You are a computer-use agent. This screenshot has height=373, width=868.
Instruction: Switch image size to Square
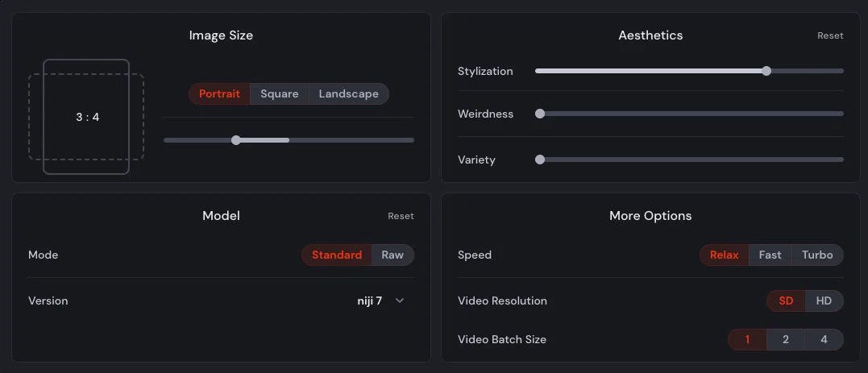[280, 94]
